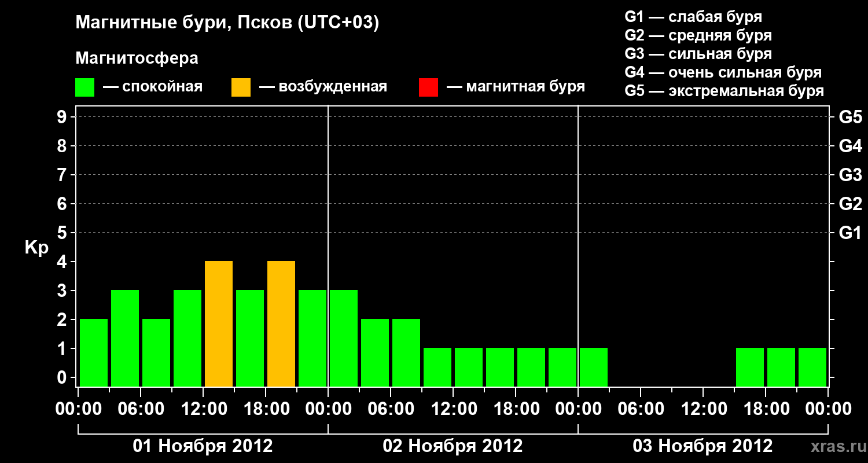Click the '— возбужденная' legend label

tap(323, 87)
